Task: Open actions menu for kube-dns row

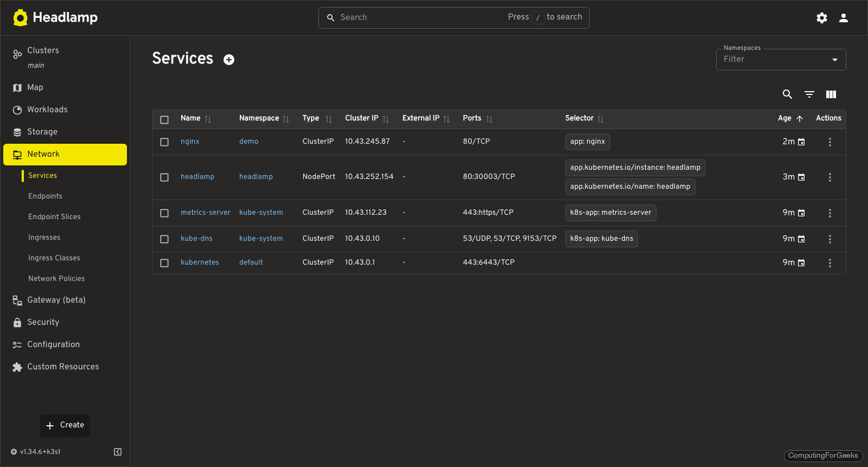Action: click(829, 239)
